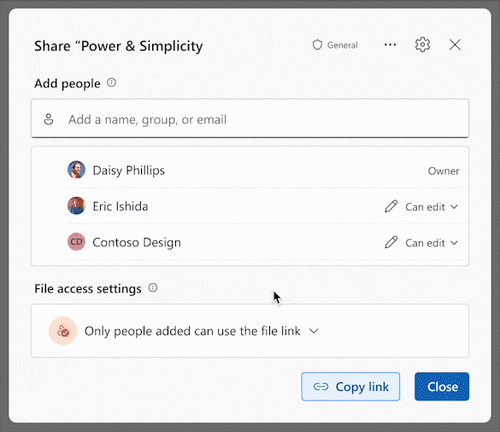500x432 pixels.
Task: Click the Contoso Design CD avatar
Action: pos(76,242)
